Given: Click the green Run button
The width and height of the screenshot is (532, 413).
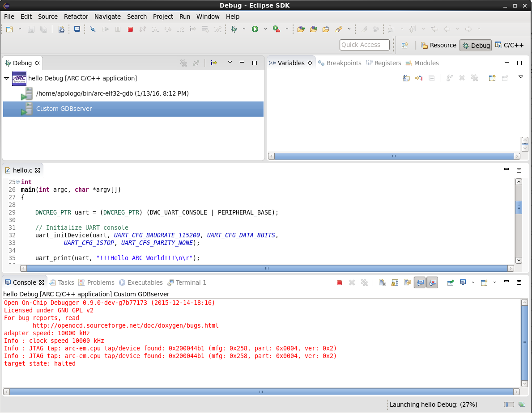Looking at the screenshot, I should pyautogui.click(x=255, y=29).
